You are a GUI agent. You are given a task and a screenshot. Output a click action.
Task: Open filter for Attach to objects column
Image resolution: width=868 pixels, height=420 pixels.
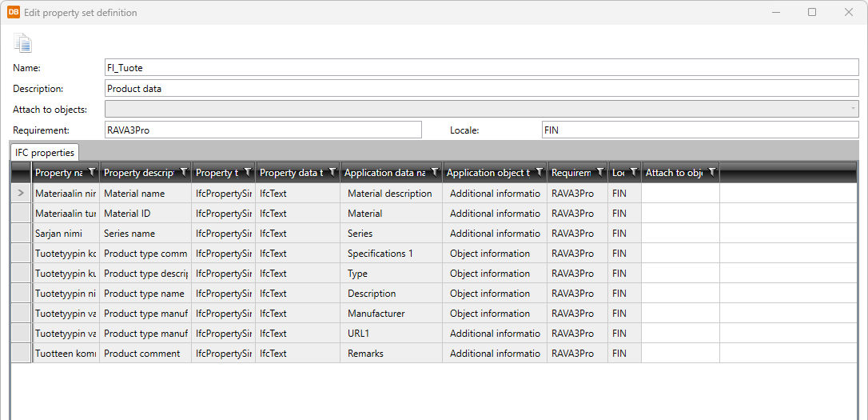point(712,172)
